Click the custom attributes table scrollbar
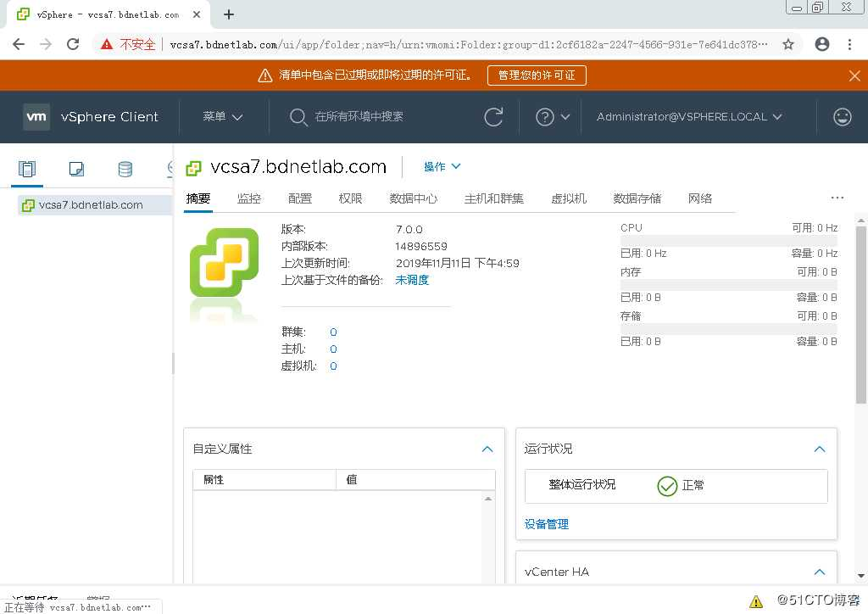The image size is (868, 614). pos(488,539)
